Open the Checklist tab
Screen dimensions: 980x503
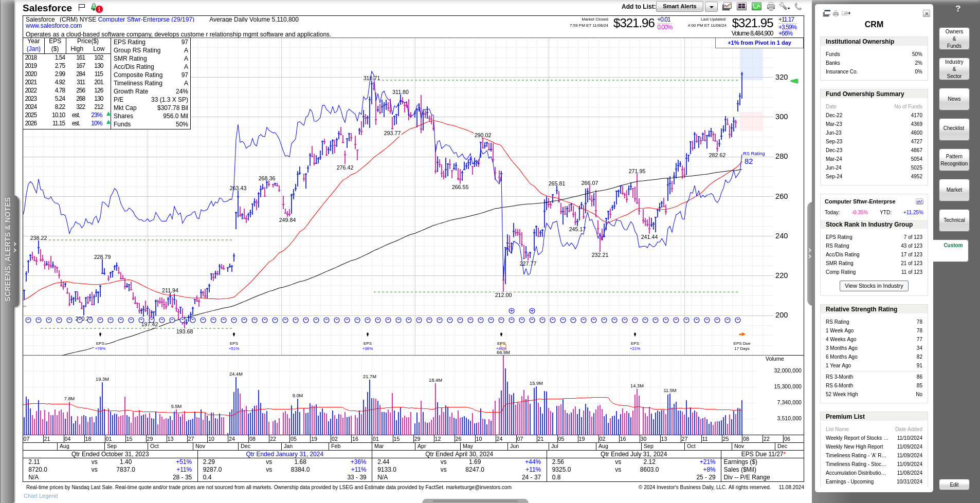pos(954,128)
